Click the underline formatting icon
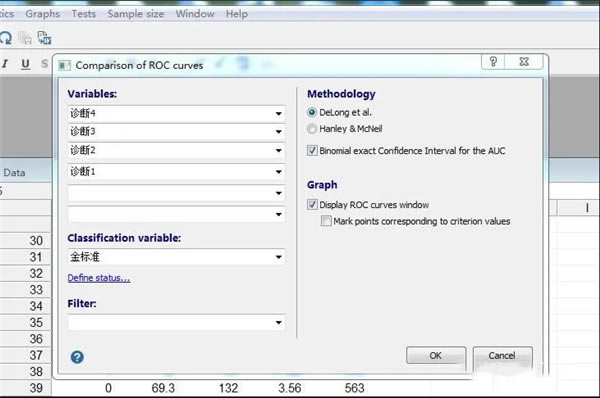This screenshot has height=398, width=600. 25,64
